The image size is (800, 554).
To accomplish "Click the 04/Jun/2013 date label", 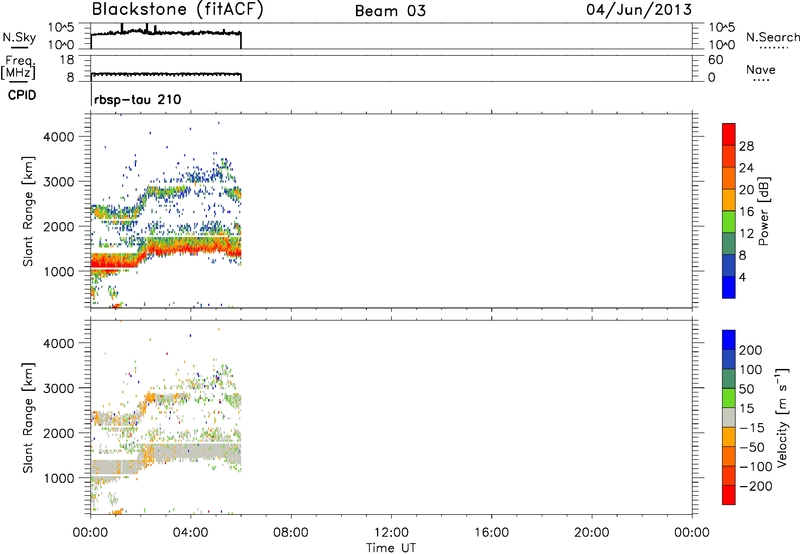I will 639,10.
